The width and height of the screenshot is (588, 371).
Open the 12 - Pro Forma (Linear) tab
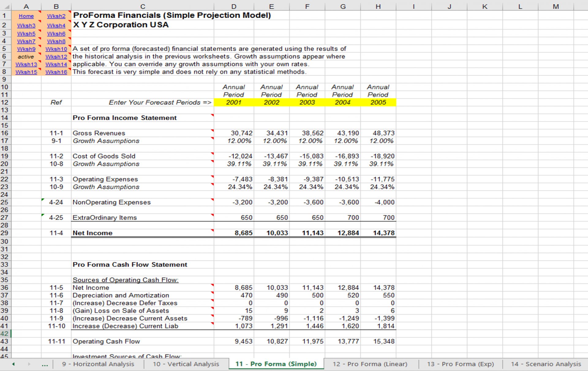pos(370,364)
